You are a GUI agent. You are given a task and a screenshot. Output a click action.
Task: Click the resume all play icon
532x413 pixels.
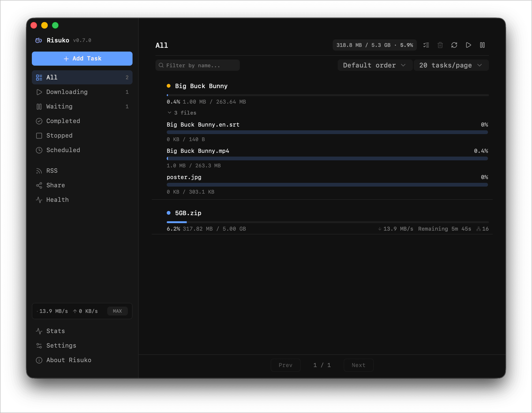(468, 45)
